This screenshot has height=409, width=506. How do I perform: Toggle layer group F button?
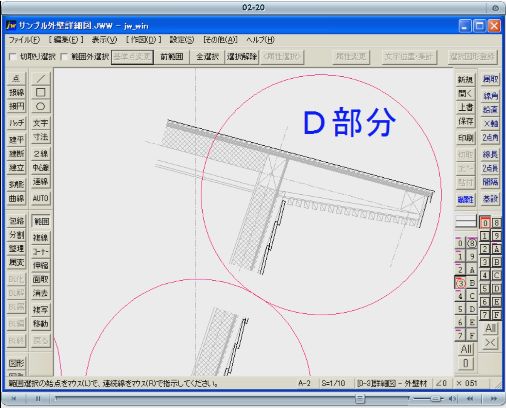[x=497, y=315]
